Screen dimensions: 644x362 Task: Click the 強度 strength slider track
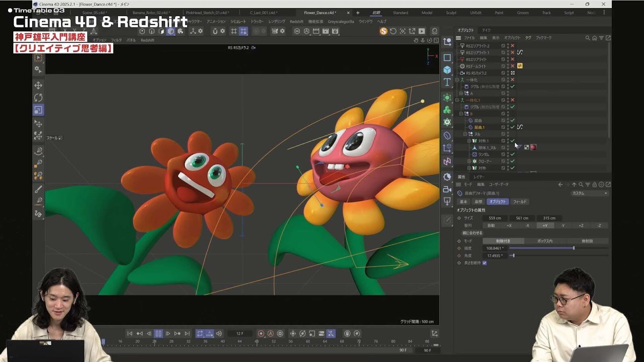click(541, 248)
